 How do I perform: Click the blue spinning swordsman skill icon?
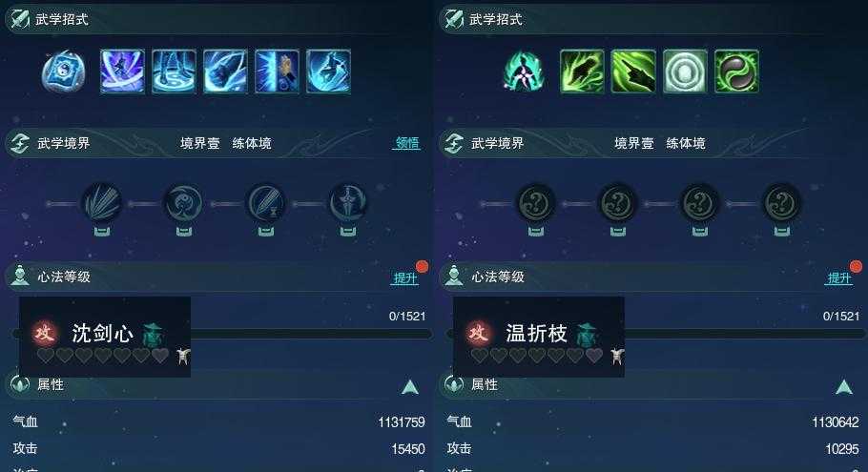(x=122, y=72)
